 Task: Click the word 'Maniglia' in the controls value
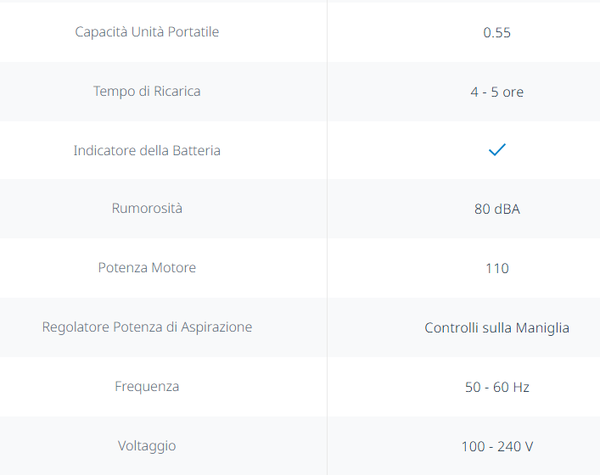(x=540, y=327)
